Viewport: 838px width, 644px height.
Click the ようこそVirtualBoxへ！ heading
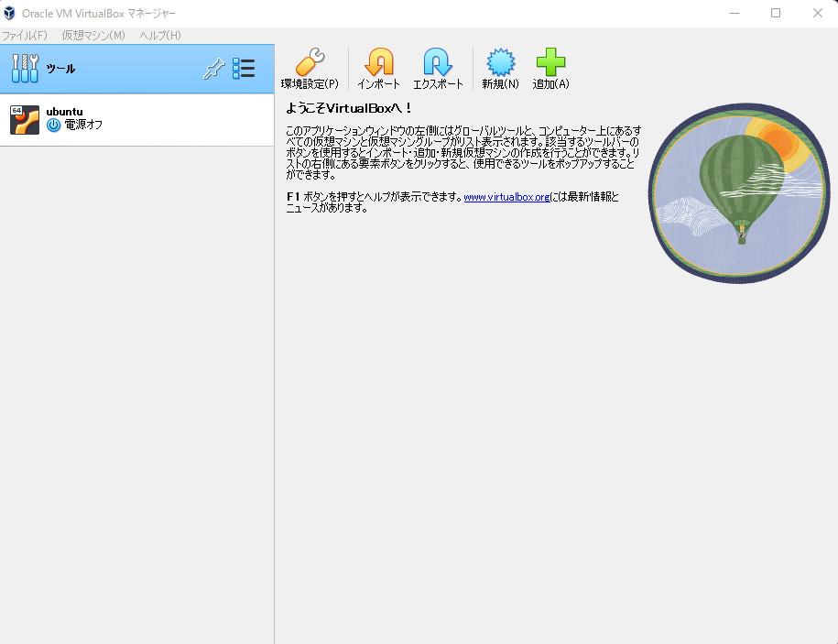pos(348,108)
